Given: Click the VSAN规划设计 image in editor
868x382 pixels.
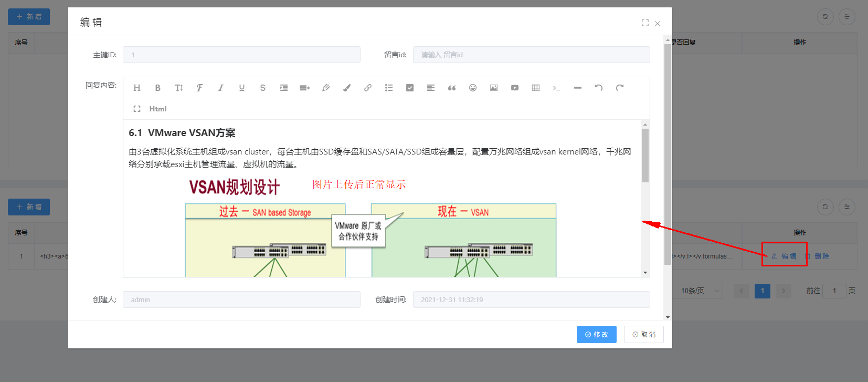Looking at the screenshot, I should [371, 226].
